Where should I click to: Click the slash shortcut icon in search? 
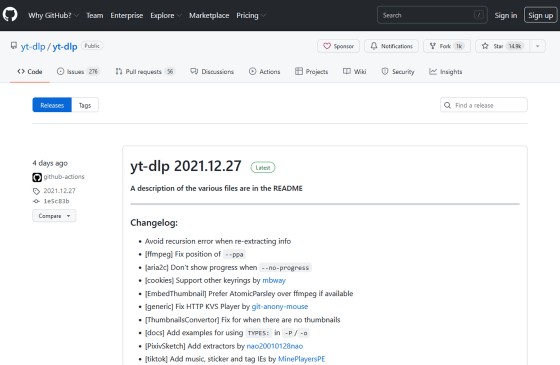479,15
